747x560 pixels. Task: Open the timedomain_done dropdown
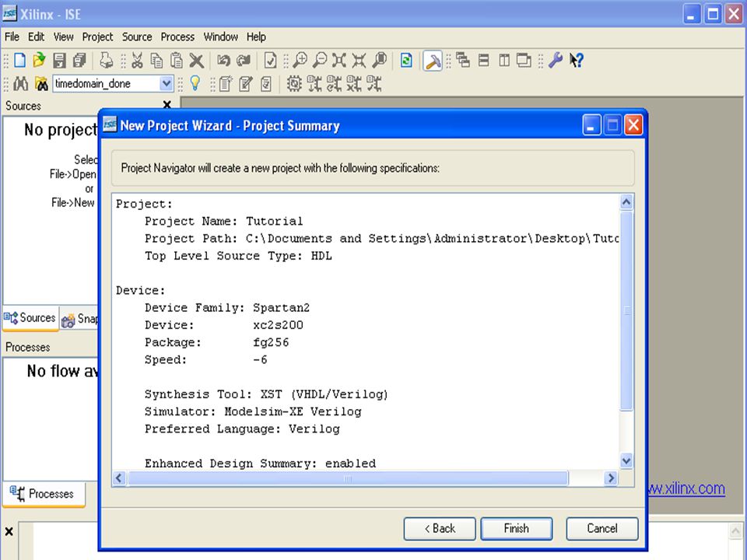click(x=167, y=84)
